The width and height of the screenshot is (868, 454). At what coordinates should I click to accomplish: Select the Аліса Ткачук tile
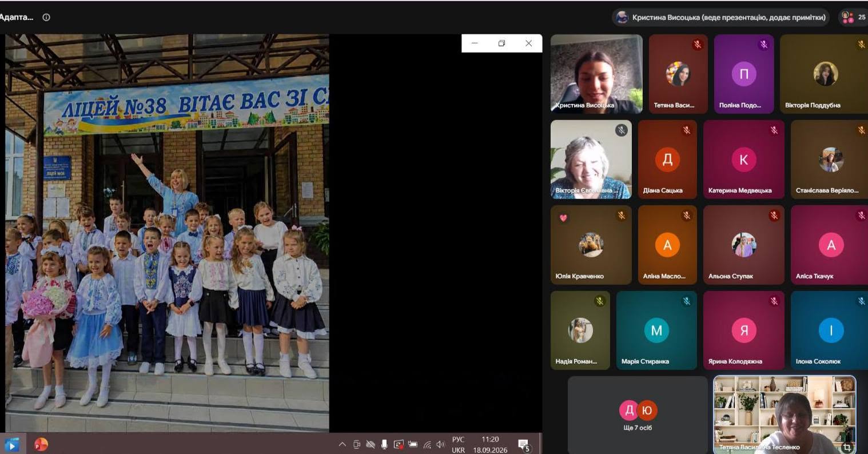pyautogui.click(x=829, y=245)
